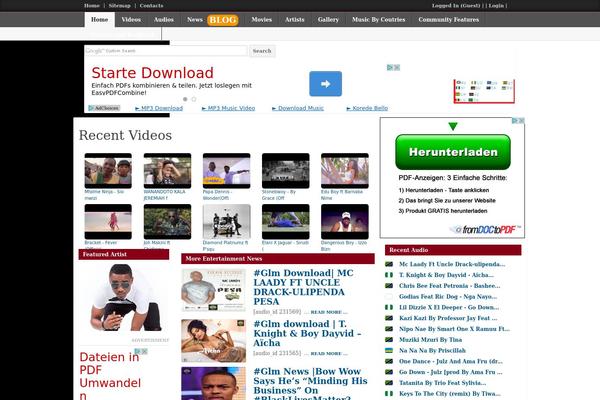This screenshot has width=600, height=400.
Task: Click the flag icon beside Chris Bee Feat Petronia
Action: click(389, 286)
